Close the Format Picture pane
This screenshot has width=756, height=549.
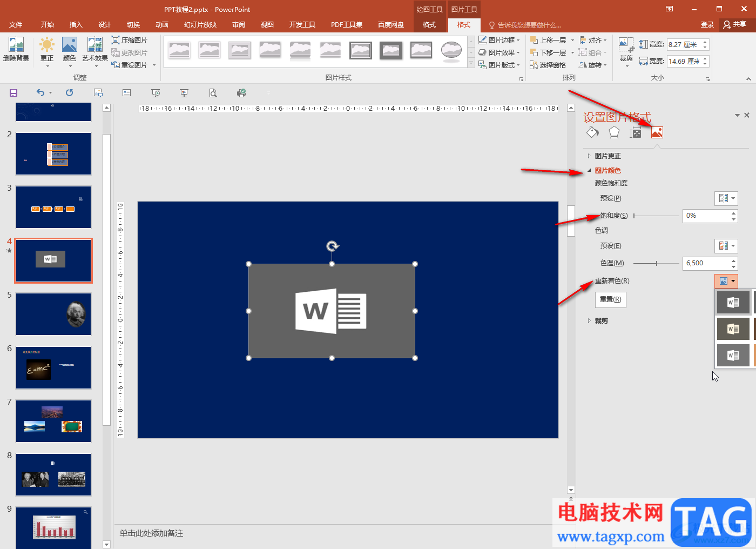(x=747, y=115)
